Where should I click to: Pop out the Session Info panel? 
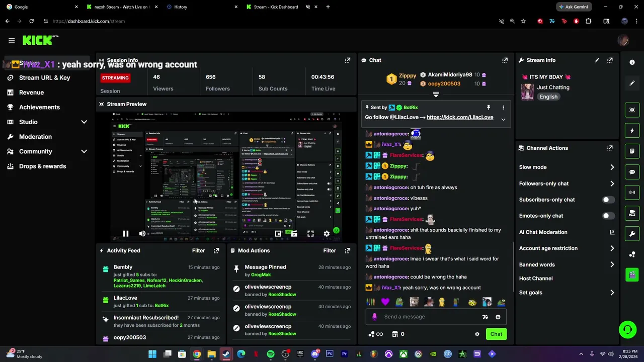(347, 60)
